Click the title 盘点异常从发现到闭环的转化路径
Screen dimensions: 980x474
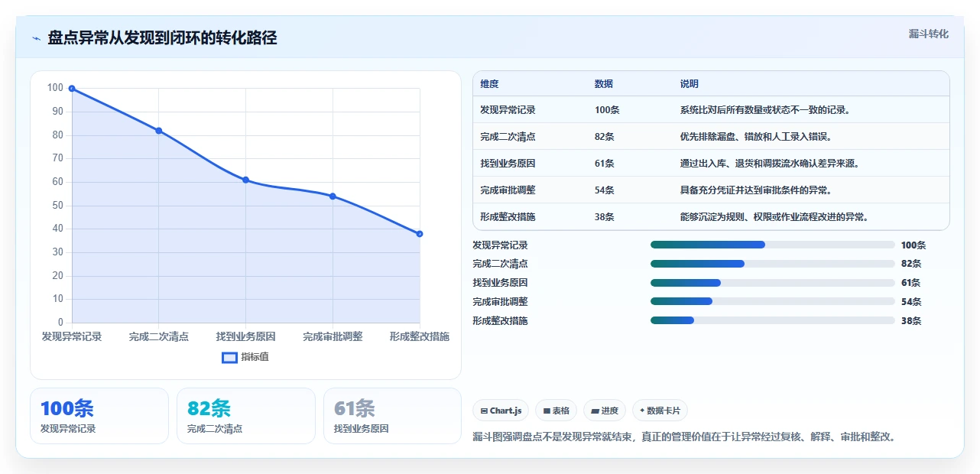point(162,38)
